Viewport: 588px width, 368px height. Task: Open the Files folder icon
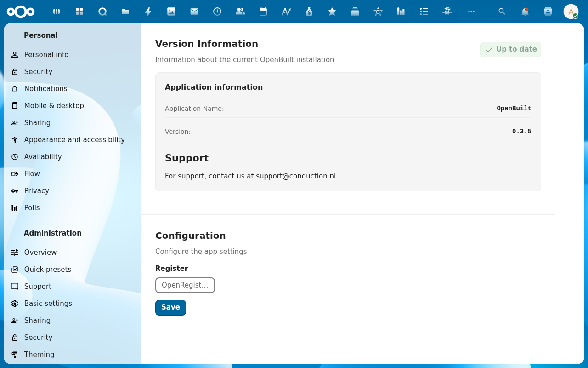125,11
